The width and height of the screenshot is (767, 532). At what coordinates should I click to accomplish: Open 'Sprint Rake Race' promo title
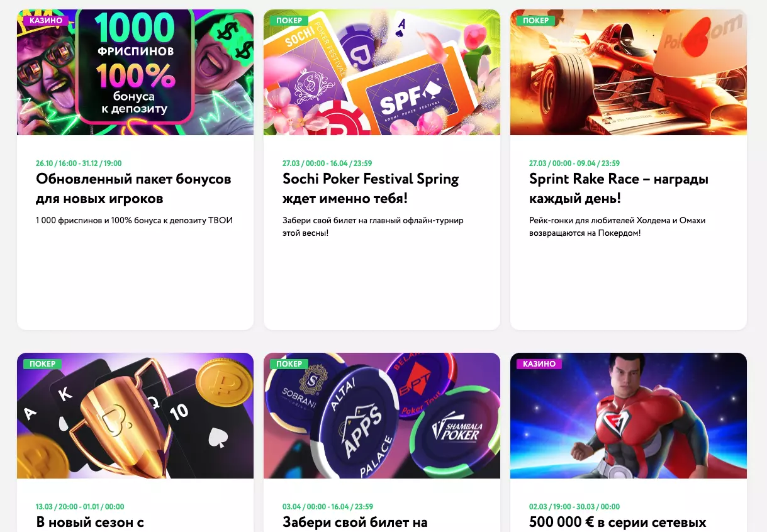click(619, 189)
